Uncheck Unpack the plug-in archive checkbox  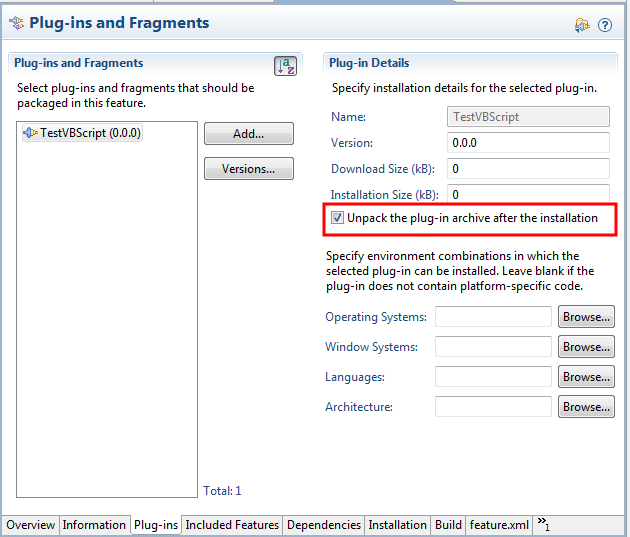point(338,218)
